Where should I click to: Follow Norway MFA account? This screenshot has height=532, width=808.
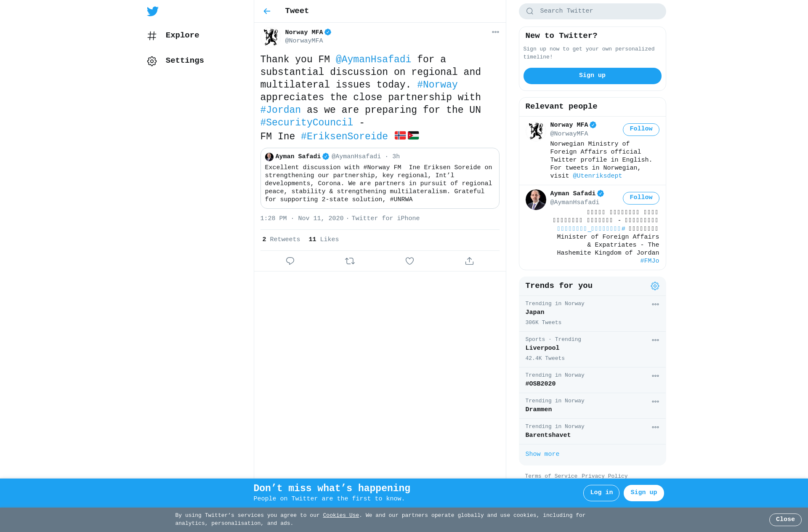(x=641, y=129)
